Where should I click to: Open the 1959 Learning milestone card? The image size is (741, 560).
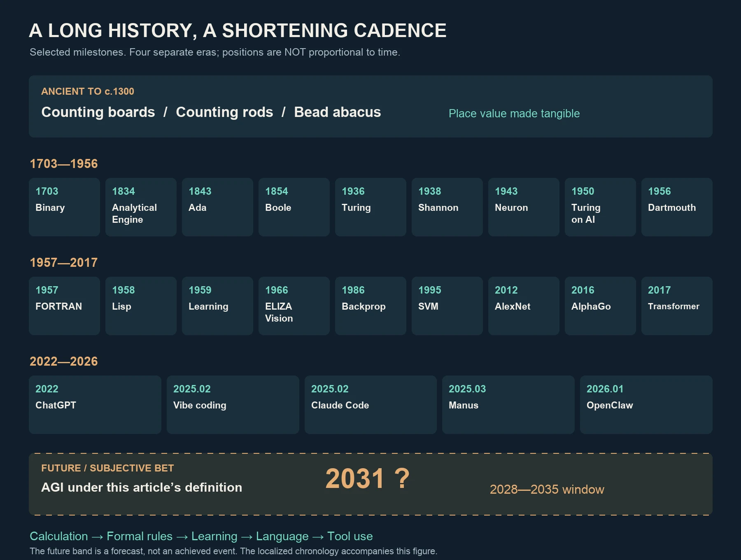pos(217,306)
